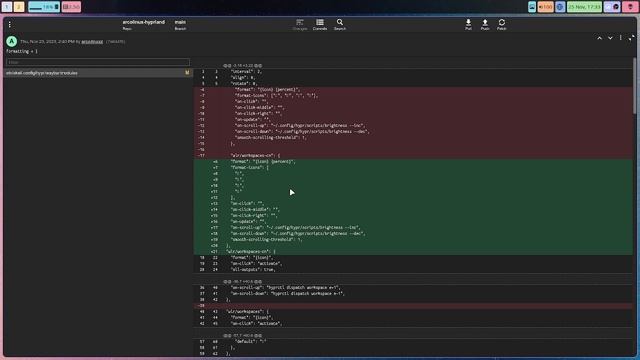Click the commit message 'formatting + 1'
This screenshot has width=640, height=360.
[x=22, y=51]
